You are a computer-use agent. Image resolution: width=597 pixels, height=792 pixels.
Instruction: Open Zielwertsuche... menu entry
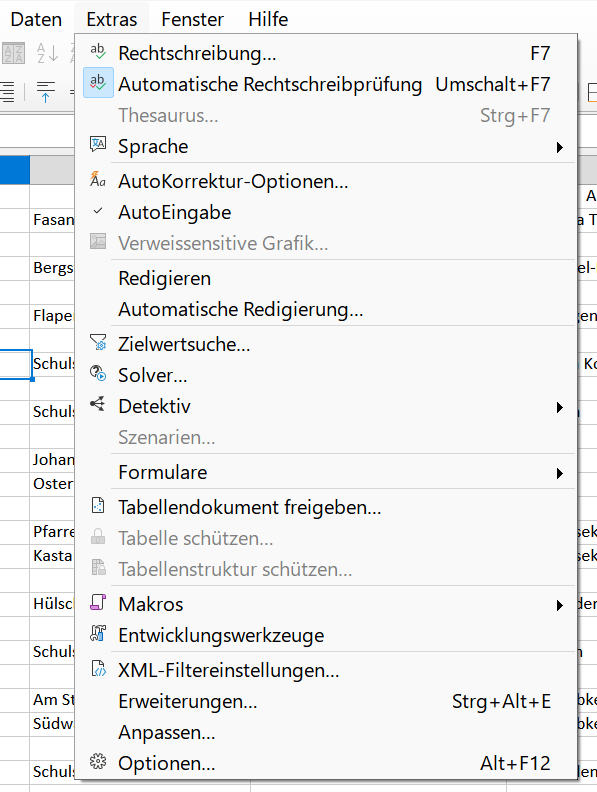click(326, 344)
